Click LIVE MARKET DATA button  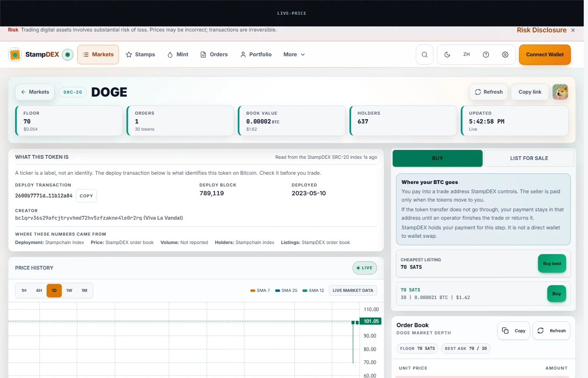[353, 291]
